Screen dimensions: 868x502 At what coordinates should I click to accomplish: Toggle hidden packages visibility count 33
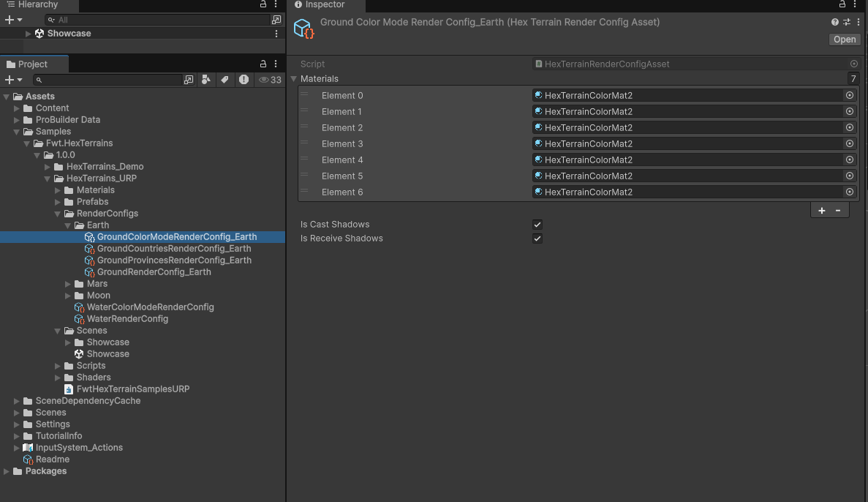270,80
